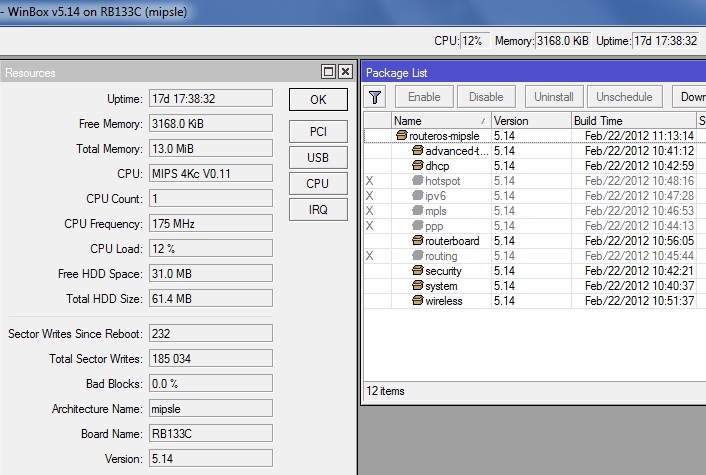Click the '12 items' status text
Screen dimensions: 706x475
coord(385,391)
